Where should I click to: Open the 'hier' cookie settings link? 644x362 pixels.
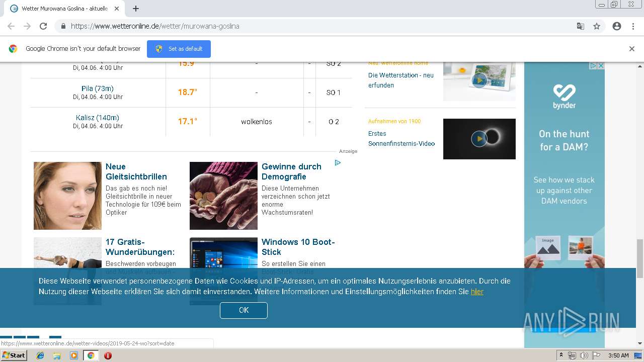click(x=477, y=292)
